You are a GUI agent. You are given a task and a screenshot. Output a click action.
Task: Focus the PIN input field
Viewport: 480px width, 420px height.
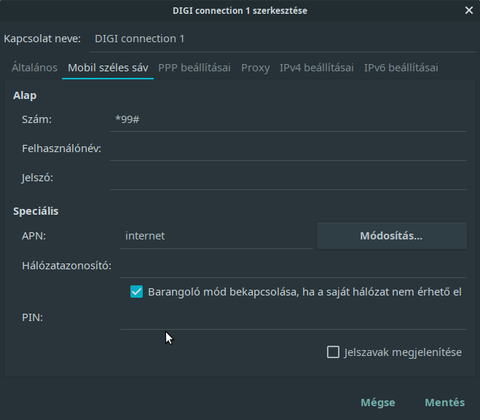tap(293, 317)
